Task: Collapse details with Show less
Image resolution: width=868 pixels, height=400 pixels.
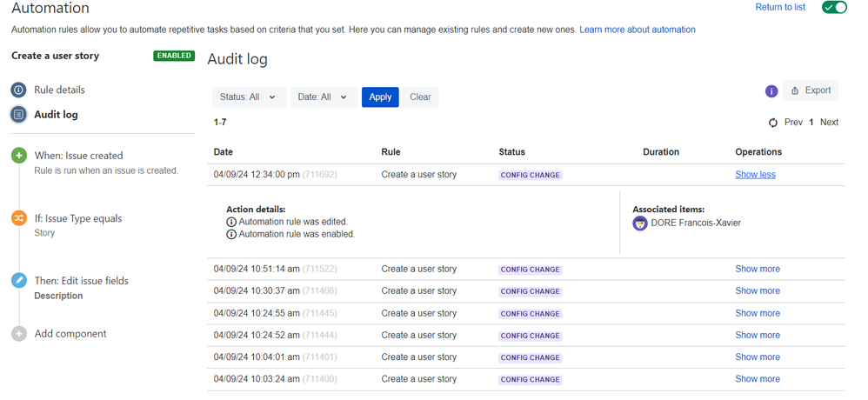Action: pyautogui.click(x=755, y=174)
